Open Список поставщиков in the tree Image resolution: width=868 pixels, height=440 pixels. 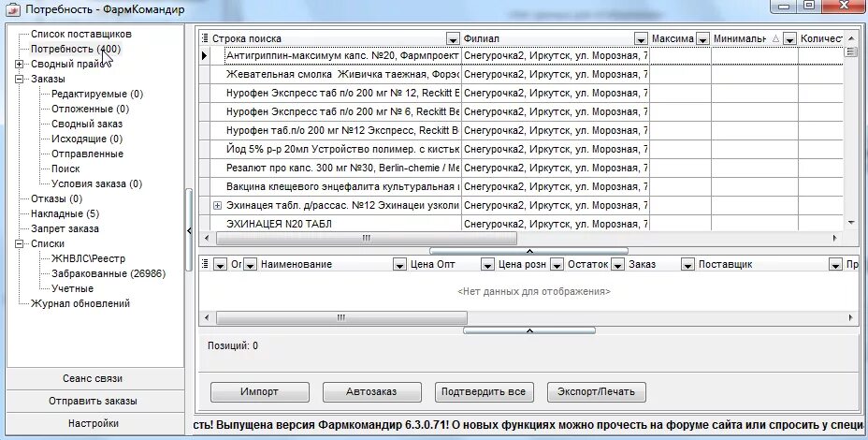tap(80, 34)
